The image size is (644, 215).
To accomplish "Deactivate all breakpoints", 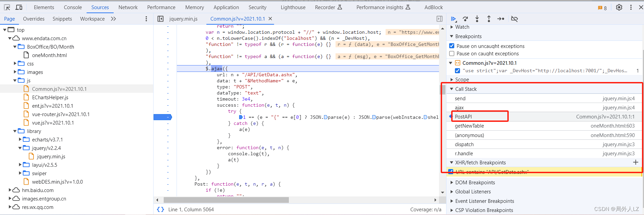I will point(514,19).
